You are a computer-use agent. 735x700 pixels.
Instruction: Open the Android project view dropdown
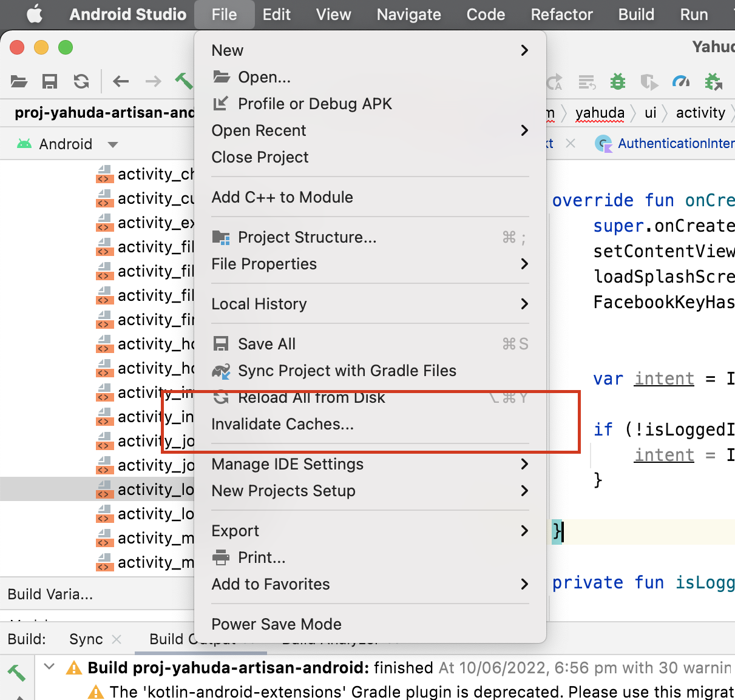pos(112,144)
